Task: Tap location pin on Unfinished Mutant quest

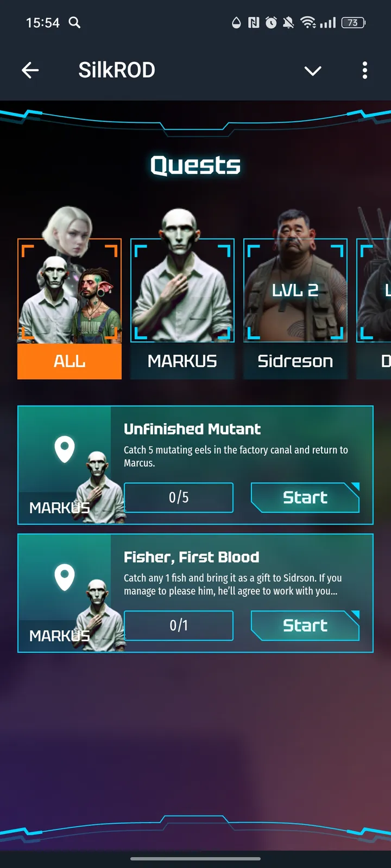Action: coord(65,449)
